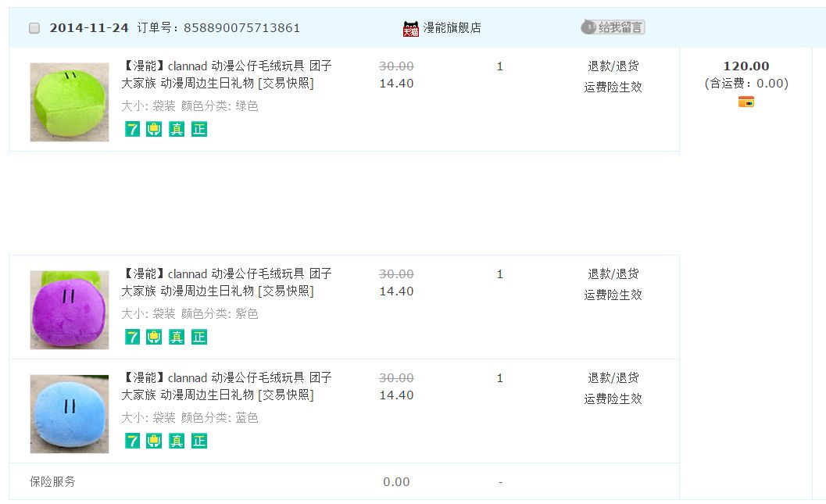Click the orange payment card icon

click(x=746, y=102)
